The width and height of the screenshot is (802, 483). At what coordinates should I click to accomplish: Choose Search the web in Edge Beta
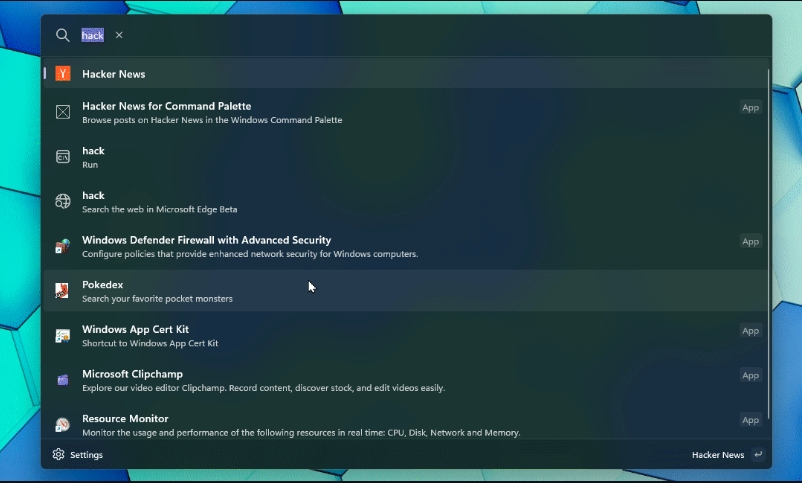(x=406, y=202)
